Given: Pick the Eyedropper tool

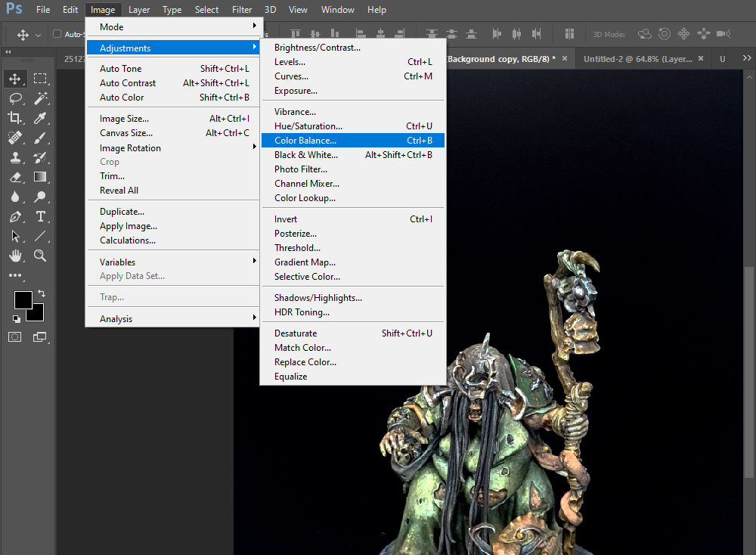Looking at the screenshot, I should (x=41, y=118).
